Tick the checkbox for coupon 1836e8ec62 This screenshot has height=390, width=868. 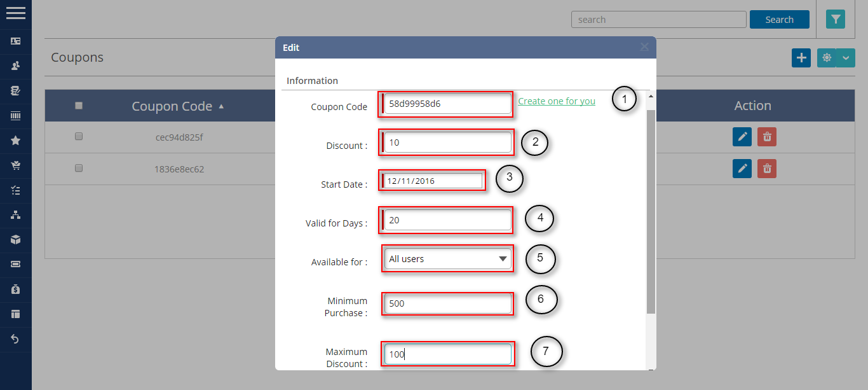[x=79, y=169]
